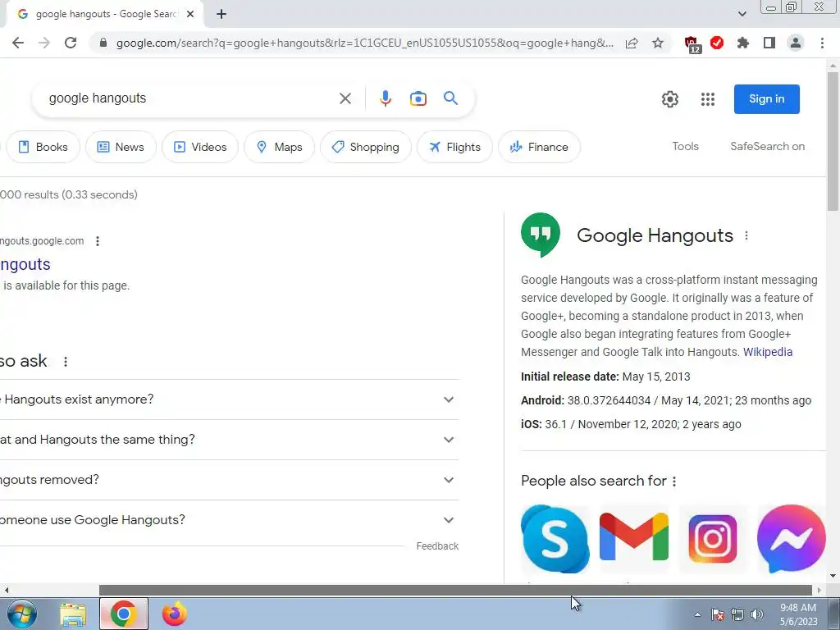This screenshot has height=630, width=840.
Task: Select the Gmail thumbnail
Action: (634, 538)
